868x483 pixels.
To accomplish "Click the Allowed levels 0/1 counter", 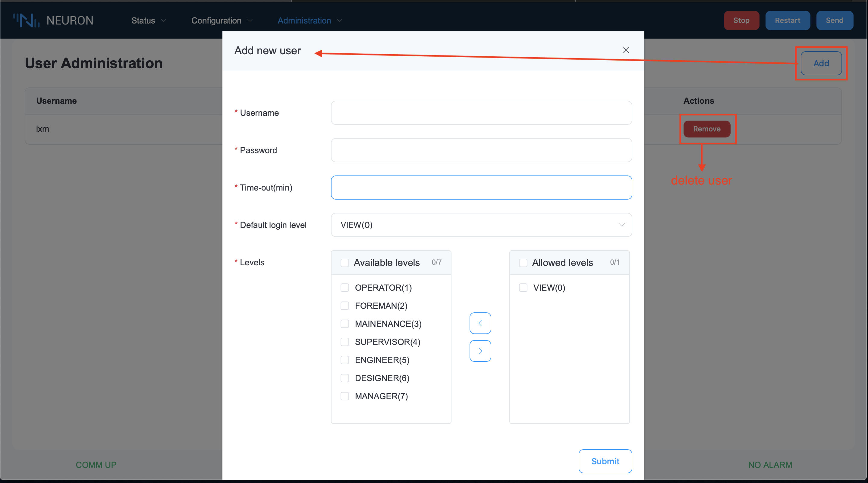I will 615,262.
